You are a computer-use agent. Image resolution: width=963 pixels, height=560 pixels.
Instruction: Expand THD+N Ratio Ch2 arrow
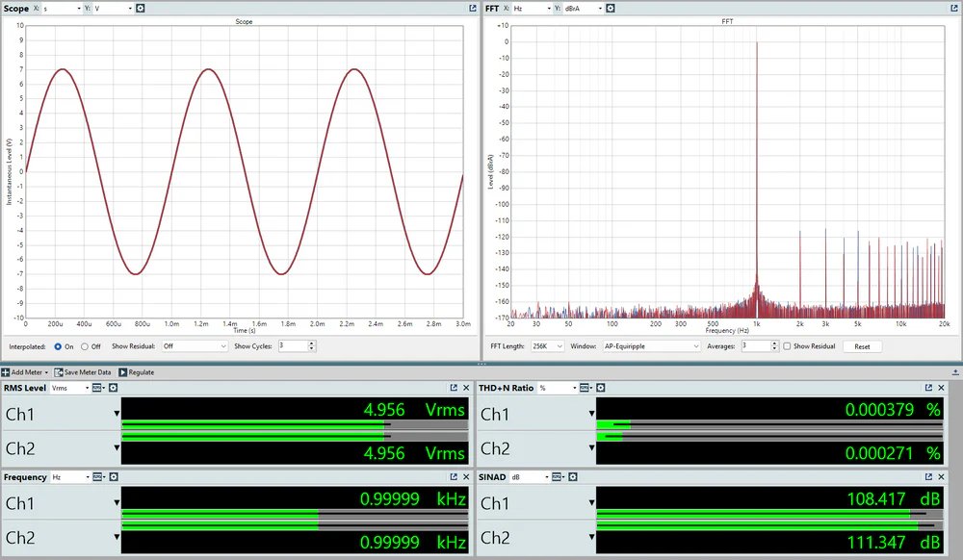click(592, 447)
